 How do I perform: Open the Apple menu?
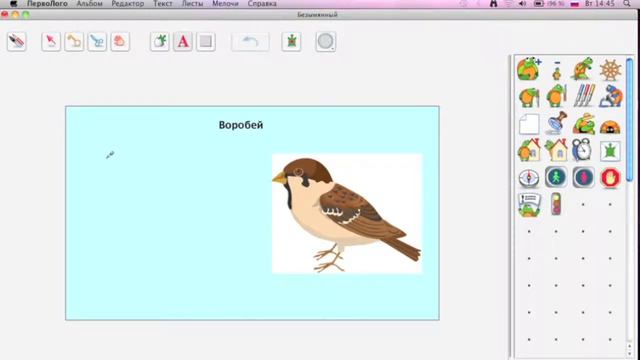(13, 4)
